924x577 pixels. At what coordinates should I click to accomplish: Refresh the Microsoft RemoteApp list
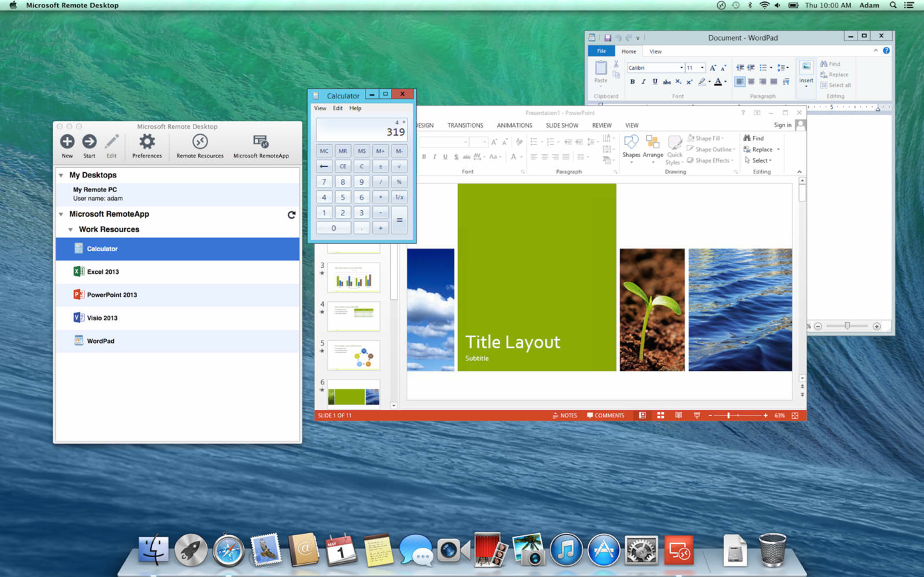click(291, 215)
